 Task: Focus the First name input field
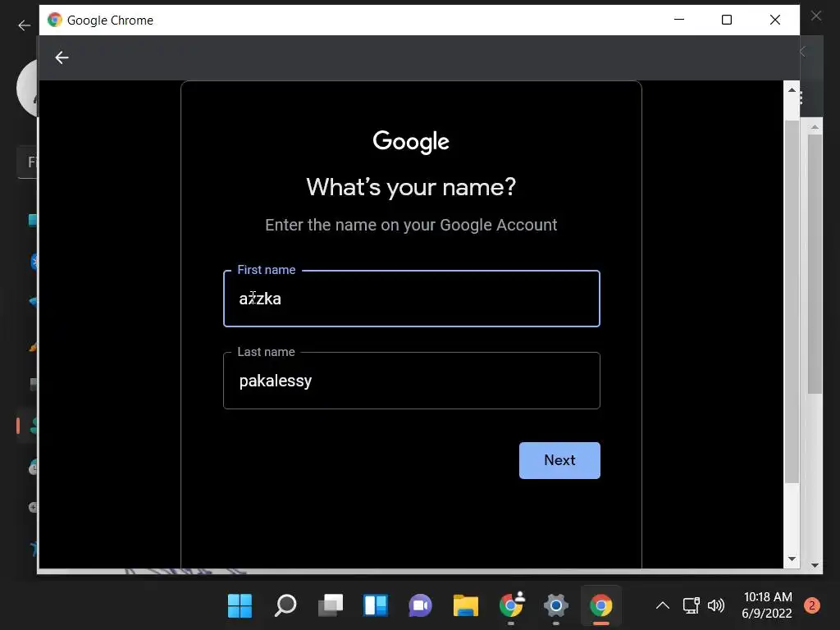click(x=412, y=299)
